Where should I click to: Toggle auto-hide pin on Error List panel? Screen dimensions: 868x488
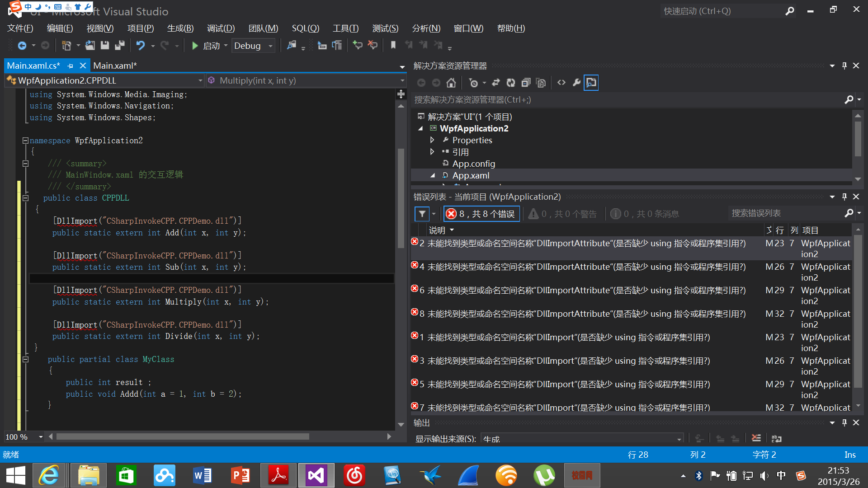pyautogui.click(x=844, y=197)
